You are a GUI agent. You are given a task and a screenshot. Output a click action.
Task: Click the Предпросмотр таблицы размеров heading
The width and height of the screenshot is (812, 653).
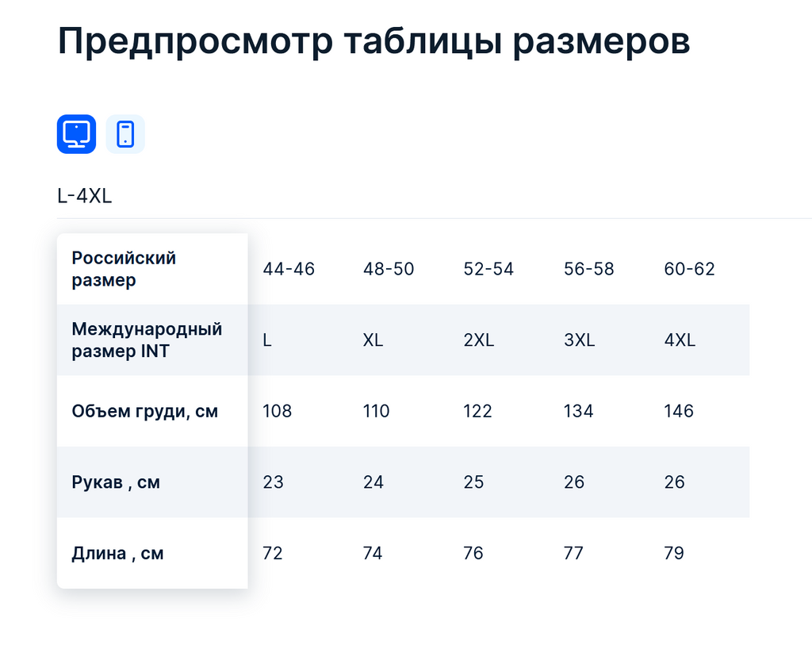[x=373, y=42]
